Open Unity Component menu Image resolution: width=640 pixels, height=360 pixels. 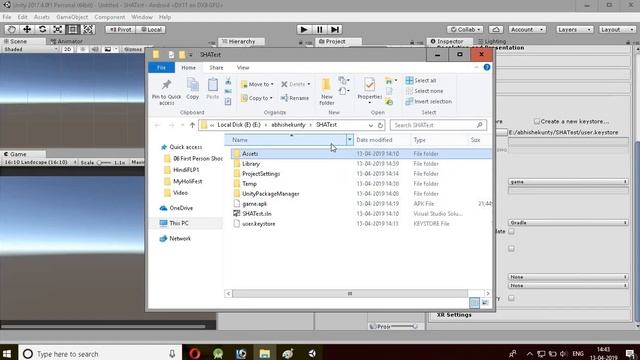(x=110, y=17)
